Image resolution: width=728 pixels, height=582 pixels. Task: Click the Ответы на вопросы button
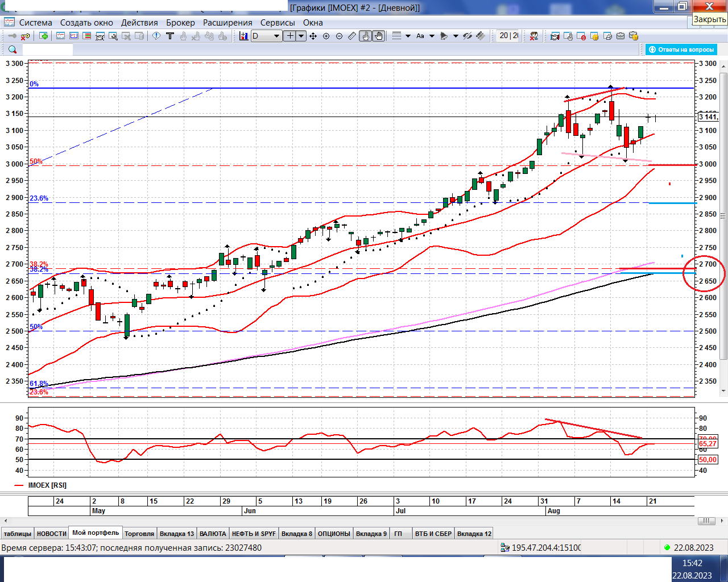coord(681,49)
